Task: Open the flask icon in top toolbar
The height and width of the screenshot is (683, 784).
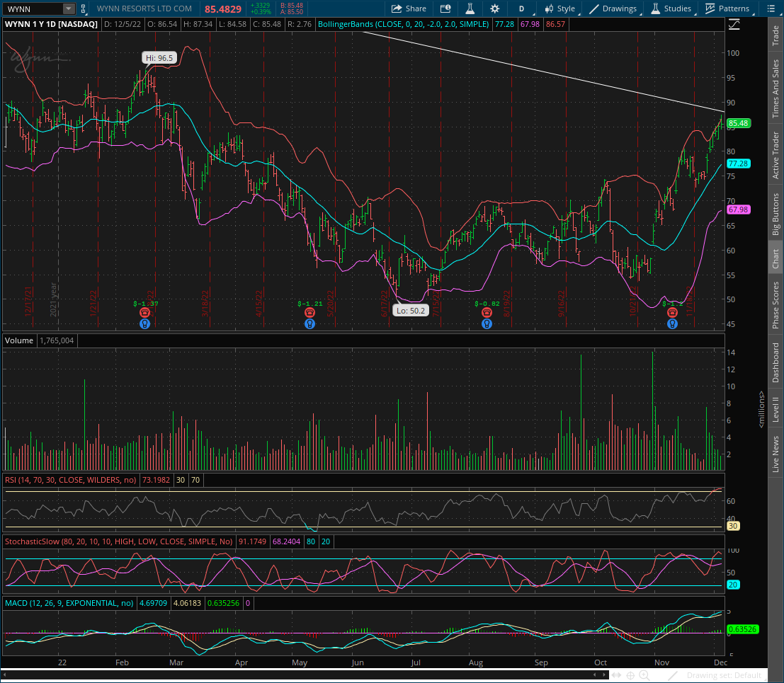Action: [470, 8]
